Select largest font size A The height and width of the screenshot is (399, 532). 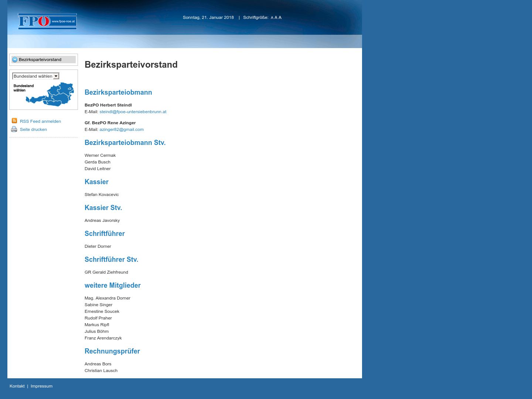click(x=280, y=17)
